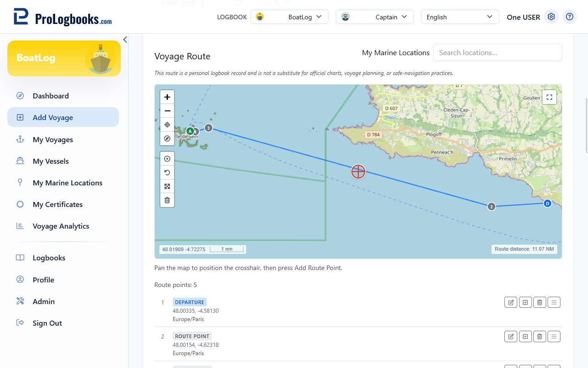Click red crosshair marker on map

point(358,171)
